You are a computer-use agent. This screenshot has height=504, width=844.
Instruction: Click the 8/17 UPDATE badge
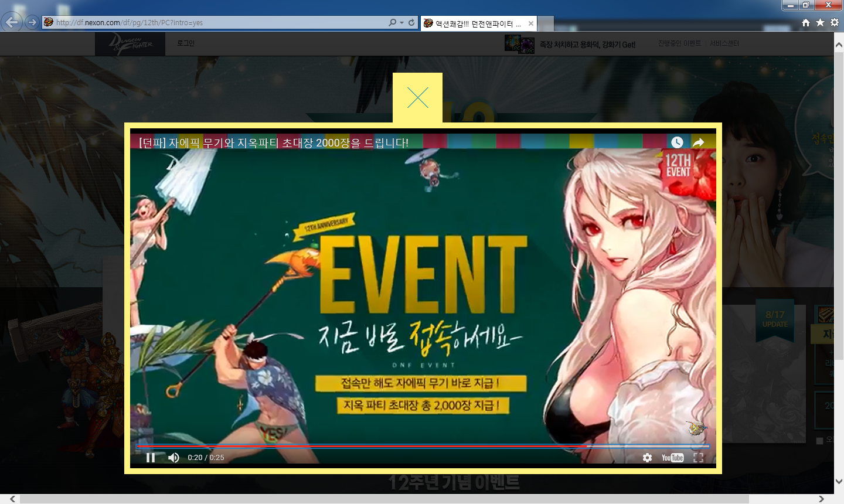point(775,320)
